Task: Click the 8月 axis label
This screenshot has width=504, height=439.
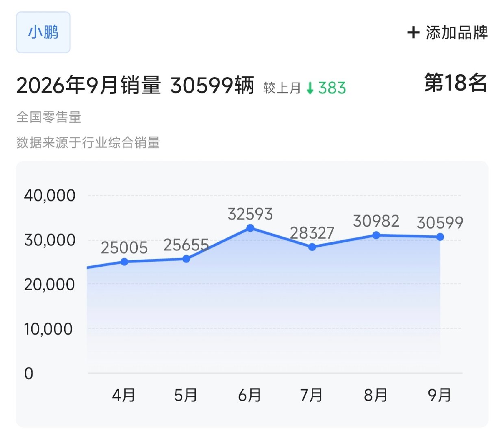Action: (x=376, y=395)
